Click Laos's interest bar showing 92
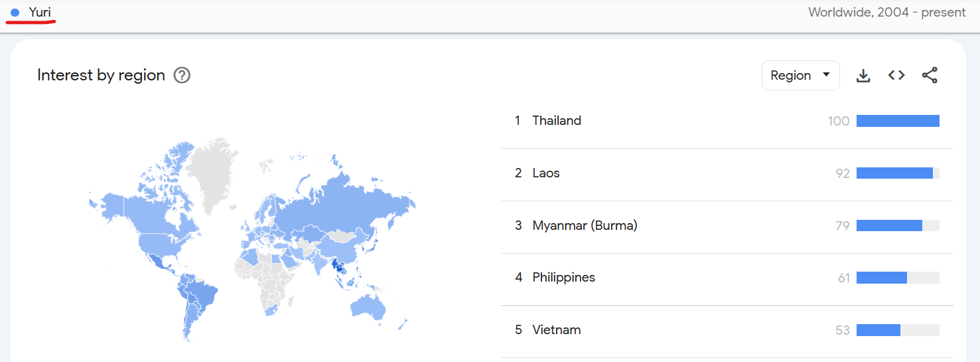 pos(898,173)
